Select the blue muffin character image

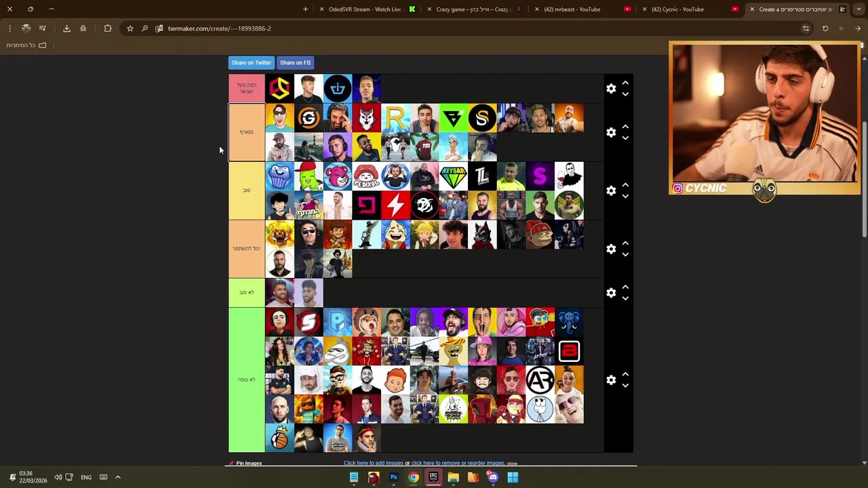pos(279,176)
